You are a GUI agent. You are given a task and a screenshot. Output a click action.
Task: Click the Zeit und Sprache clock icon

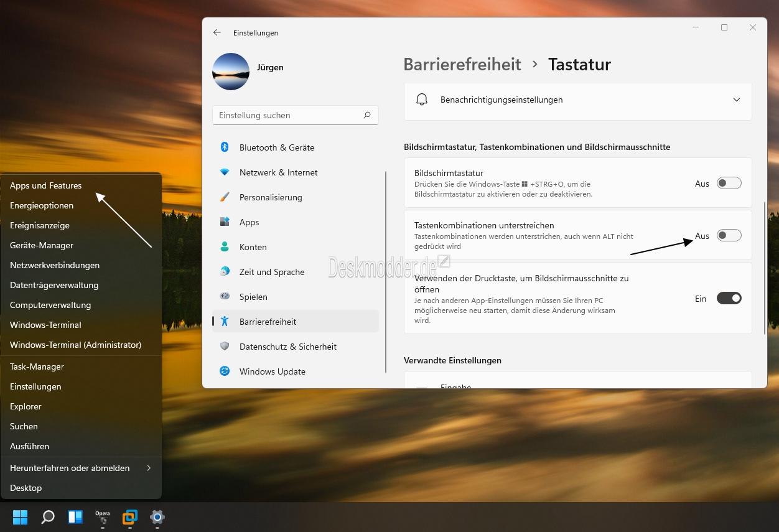point(225,272)
